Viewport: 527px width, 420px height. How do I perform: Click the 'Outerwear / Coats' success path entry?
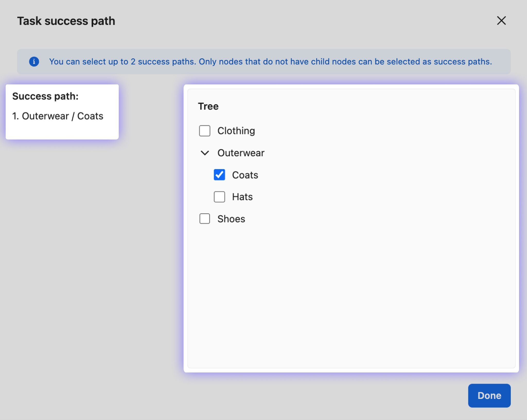pyautogui.click(x=58, y=116)
